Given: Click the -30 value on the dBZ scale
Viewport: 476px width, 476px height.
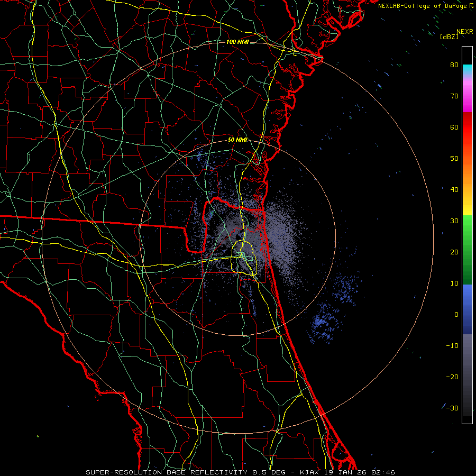Looking at the screenshot, I should pos(452,408).
